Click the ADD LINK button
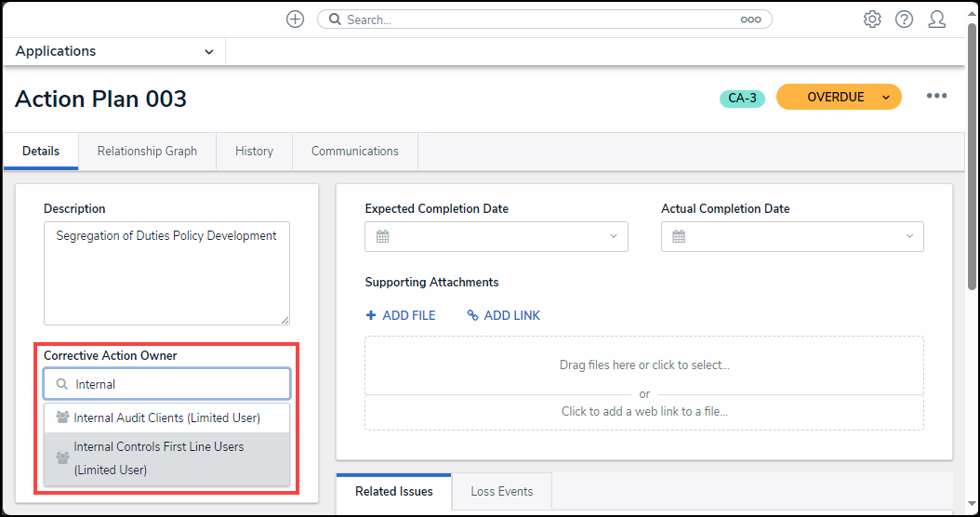Viewport: 980px width, 517px height. click(x=504, y=315)
